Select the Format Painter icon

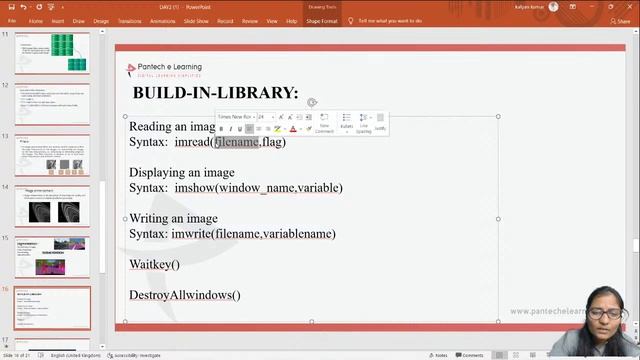pos(309,129)
